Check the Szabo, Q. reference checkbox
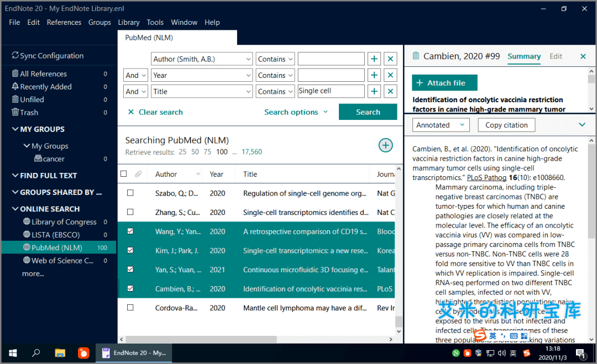Screen dimensions: 597x364 (130, 193)
